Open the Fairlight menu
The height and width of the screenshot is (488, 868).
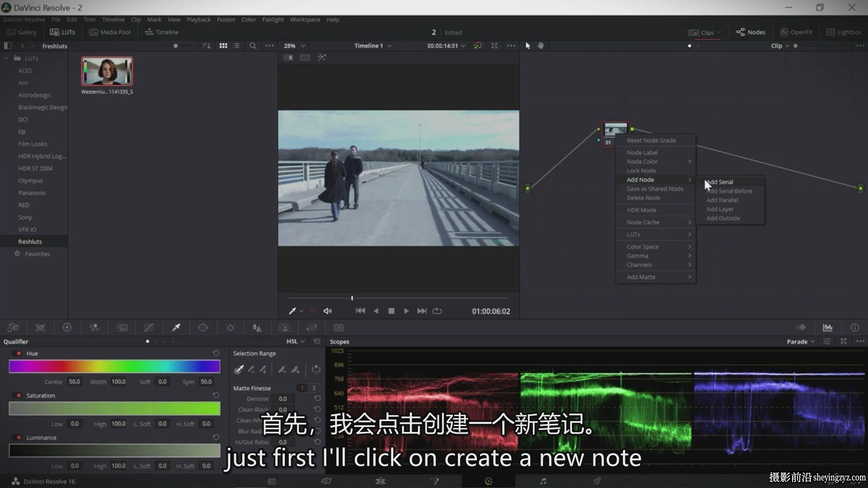(x=273, y=19)
